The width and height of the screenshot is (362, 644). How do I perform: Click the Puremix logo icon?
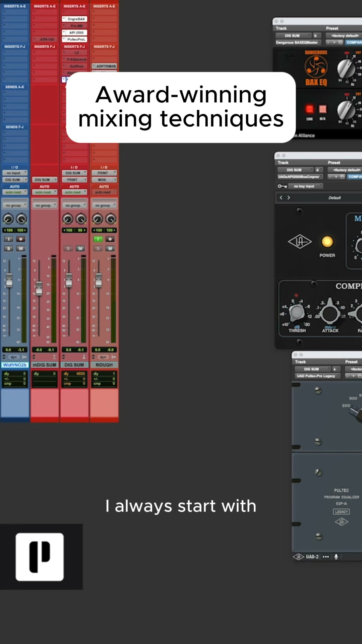tap(40, 557)
